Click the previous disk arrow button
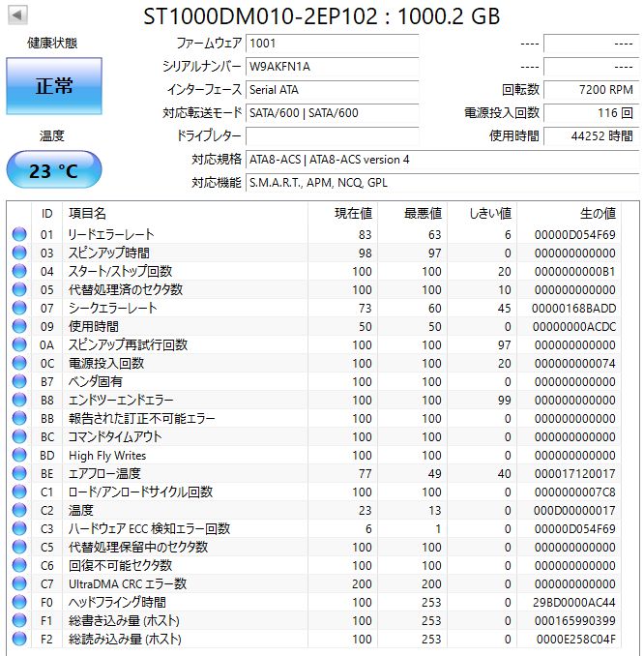The height and width of the screenshot is (656, 644). (18, 16)
